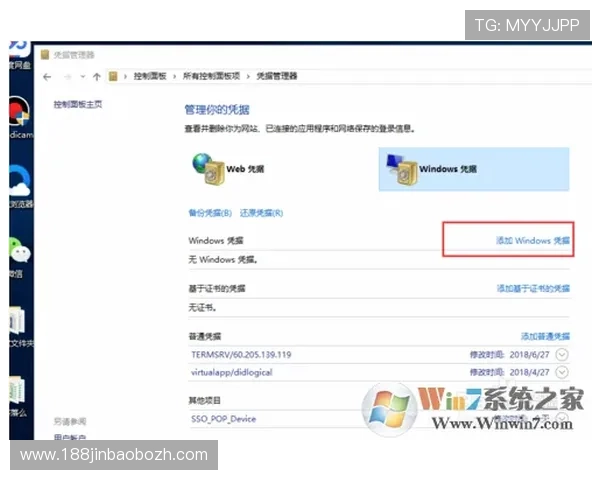The width and height of the screenshot is (600, 480).
Task: Open cloud browser desktop icon
Action: tap(21, 181)
